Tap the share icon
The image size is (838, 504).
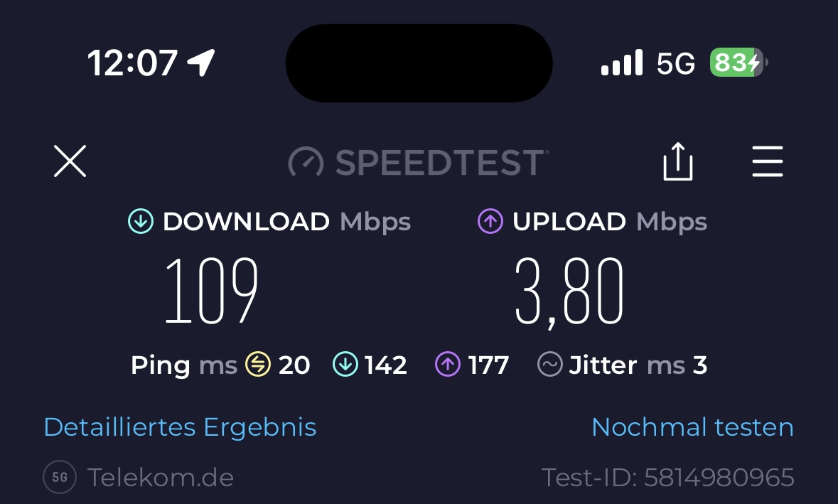(x=677, y=162)
